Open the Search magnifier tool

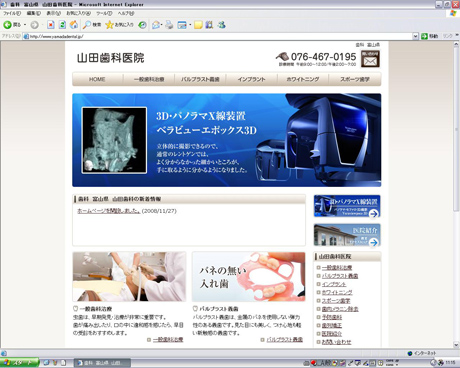[92, 25]
